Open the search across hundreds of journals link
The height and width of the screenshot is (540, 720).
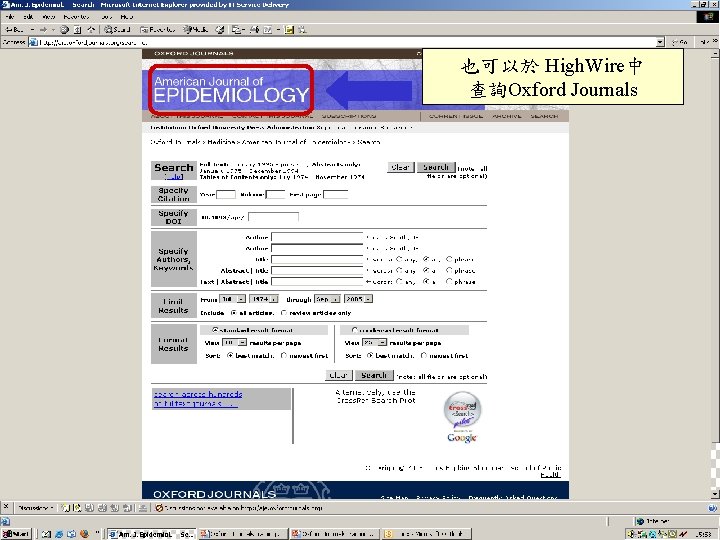tap(197, 399)
